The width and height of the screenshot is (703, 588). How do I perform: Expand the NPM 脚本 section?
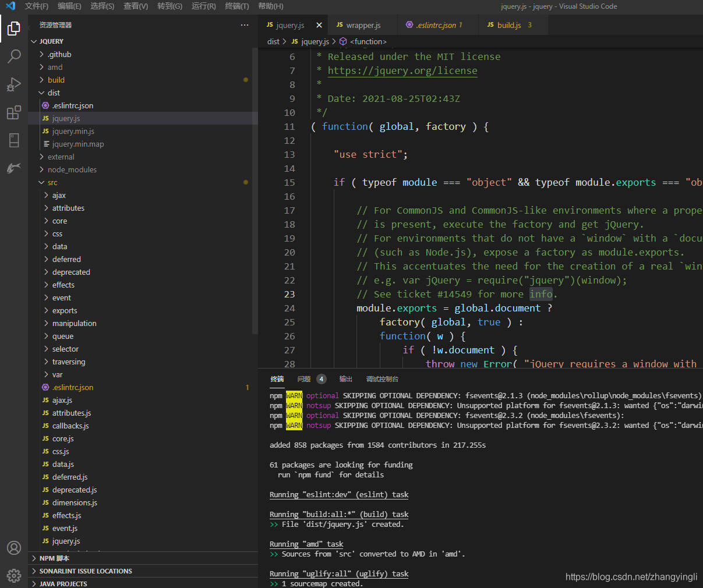[x=143, y=558]
